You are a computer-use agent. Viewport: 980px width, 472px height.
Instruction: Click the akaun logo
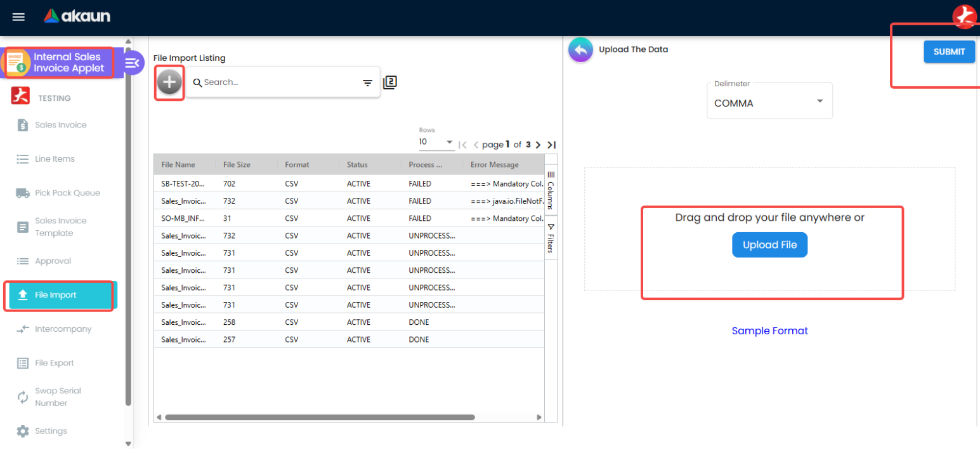(x=76, y=16)
